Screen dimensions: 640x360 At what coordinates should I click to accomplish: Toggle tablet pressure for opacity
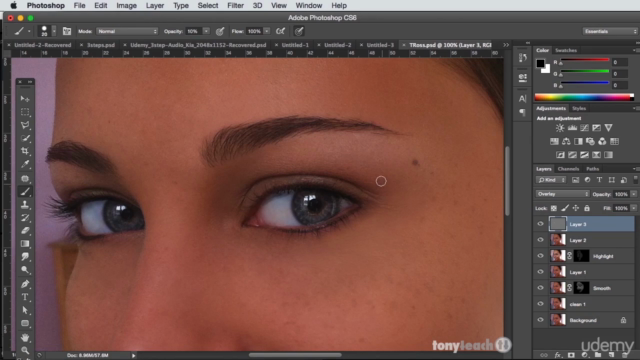click(x=220, y=31)
